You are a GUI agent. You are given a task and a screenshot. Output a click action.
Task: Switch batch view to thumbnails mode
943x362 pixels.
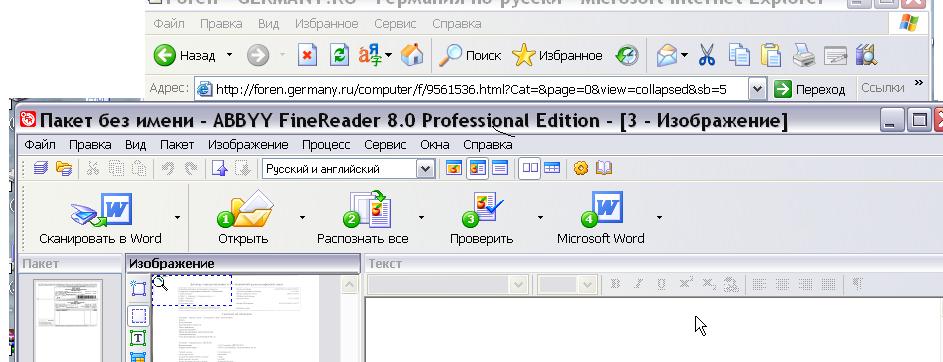[530, 168]
